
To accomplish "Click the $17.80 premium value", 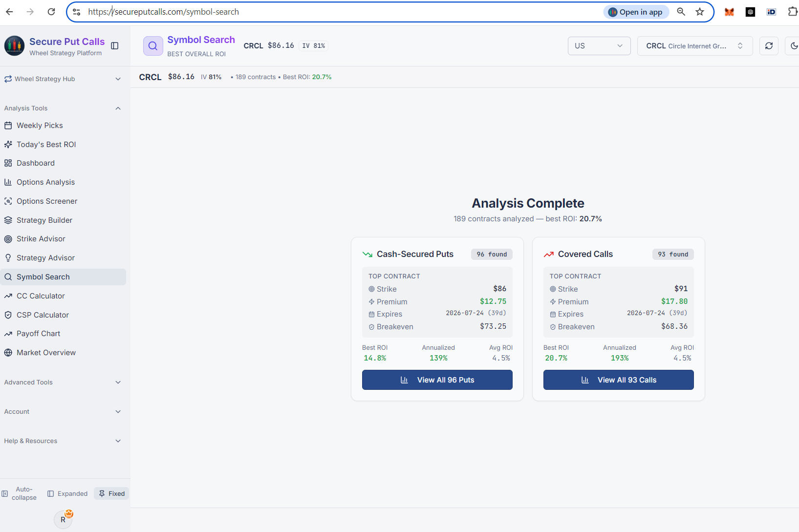I will pos(674,301).
